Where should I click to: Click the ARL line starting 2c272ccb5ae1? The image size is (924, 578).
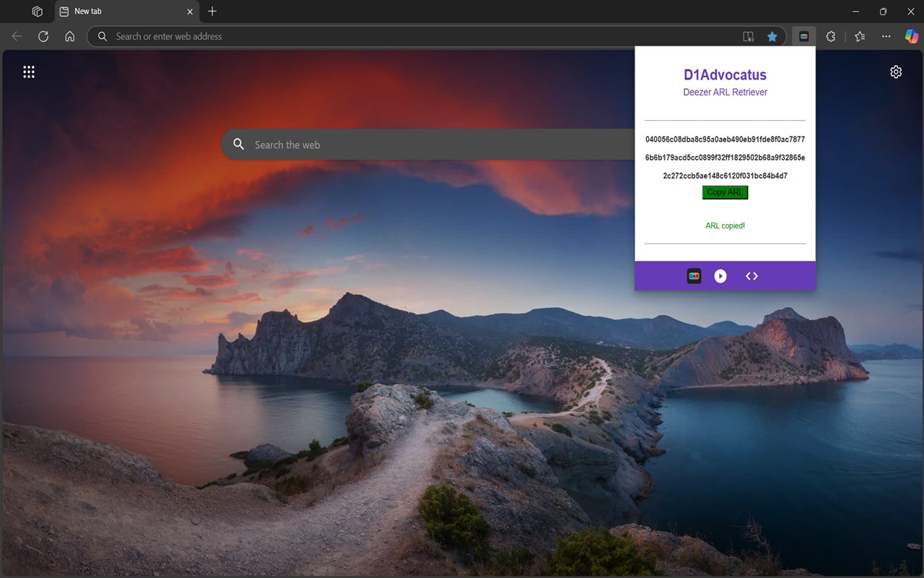coord(725,176)
